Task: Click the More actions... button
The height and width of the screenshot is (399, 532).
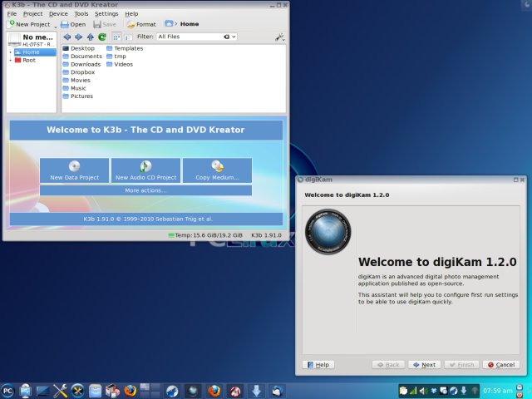Action: [145, 190]
